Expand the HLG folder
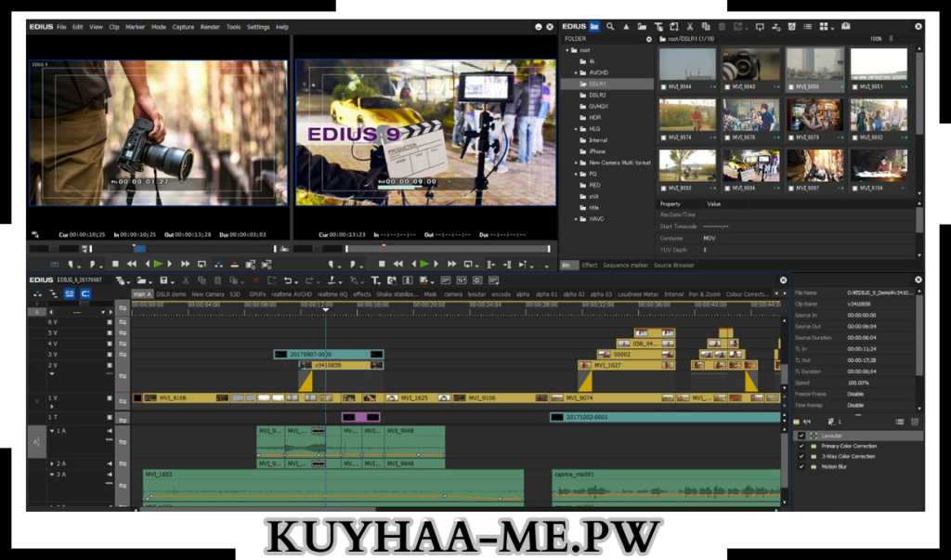This screenshot has height=560, width=951. pyautogui.click(x=576, y=129)
